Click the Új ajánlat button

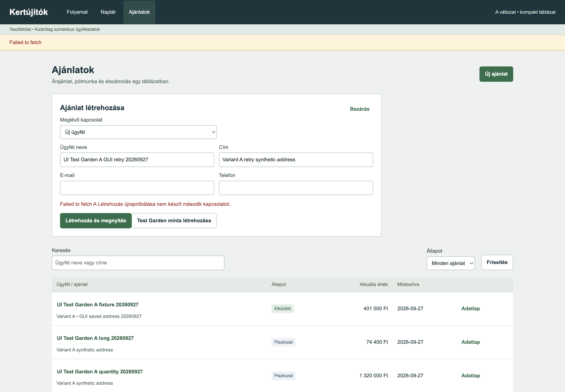[496, 74]
